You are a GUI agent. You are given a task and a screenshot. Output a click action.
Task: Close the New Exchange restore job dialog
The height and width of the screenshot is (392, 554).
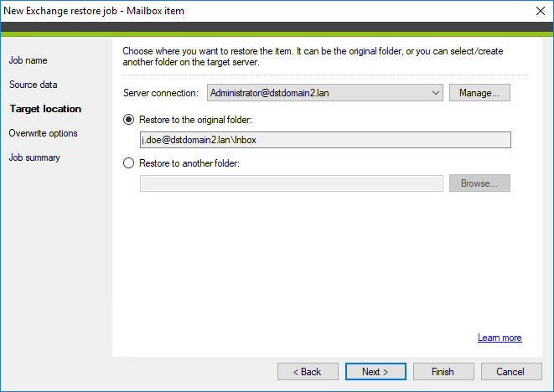click(x=537, y=11)
